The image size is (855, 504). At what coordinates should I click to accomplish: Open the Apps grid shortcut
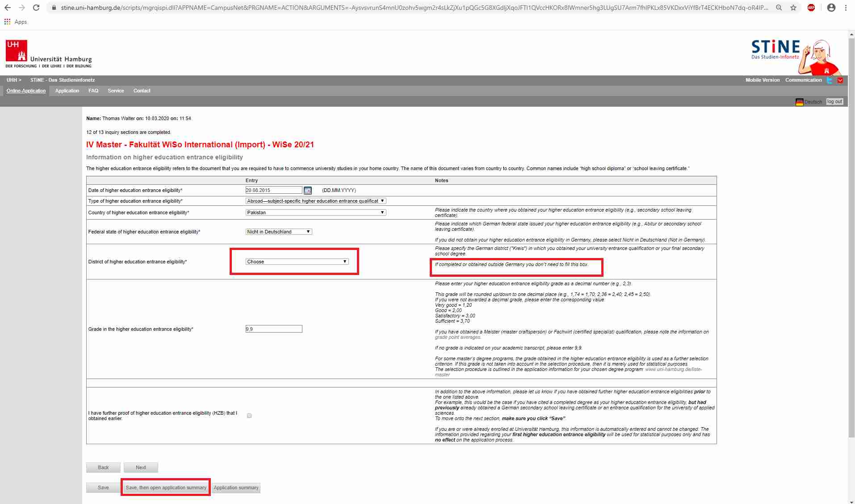8,22
